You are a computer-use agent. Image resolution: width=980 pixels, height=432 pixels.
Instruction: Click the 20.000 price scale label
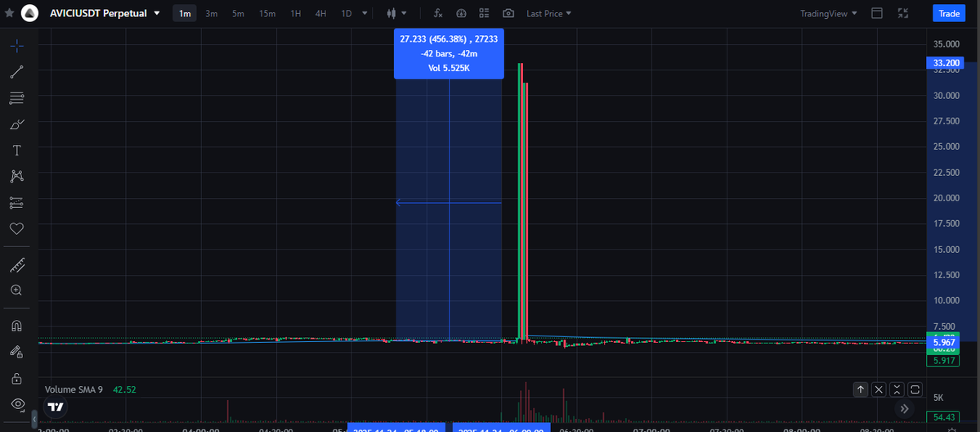point(946,198)
